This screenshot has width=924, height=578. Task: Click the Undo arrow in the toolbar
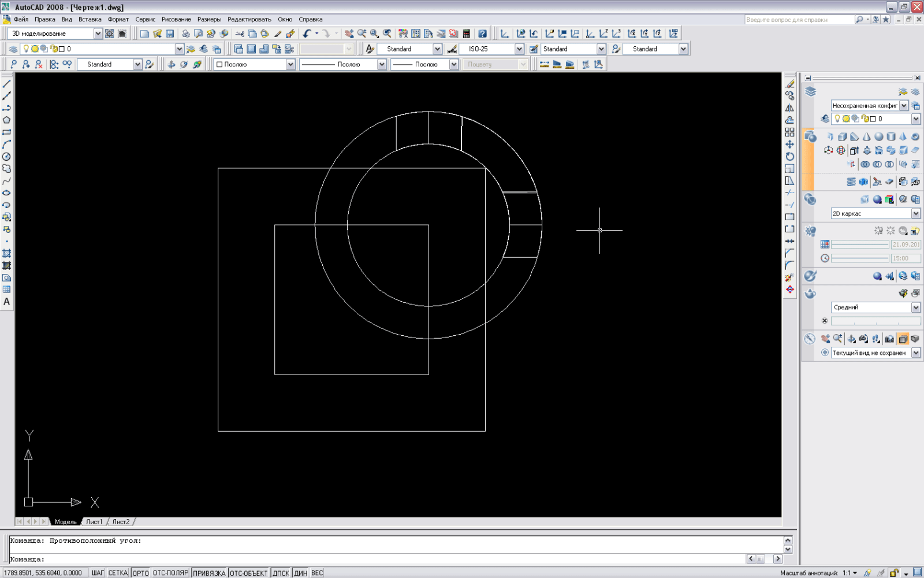point(307,34)
